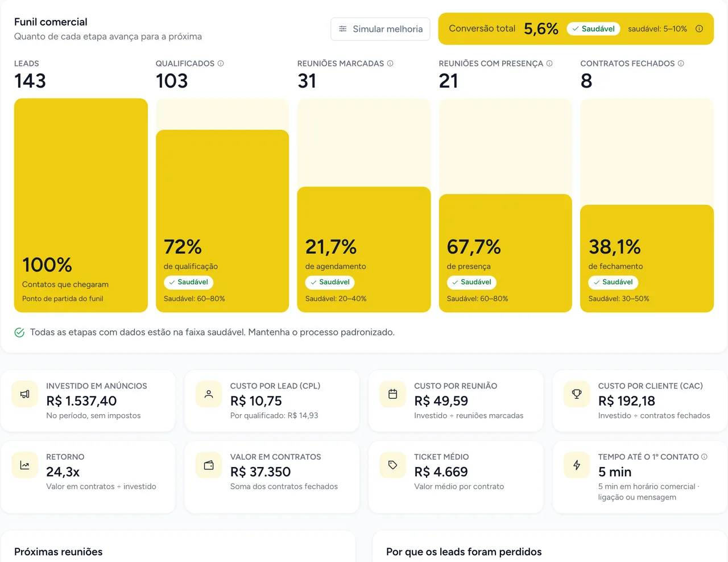Click the R$ 10,75 cost per lead value
Image resolution: width=728 pixels, height=562 pixels.
click(256, 401)
